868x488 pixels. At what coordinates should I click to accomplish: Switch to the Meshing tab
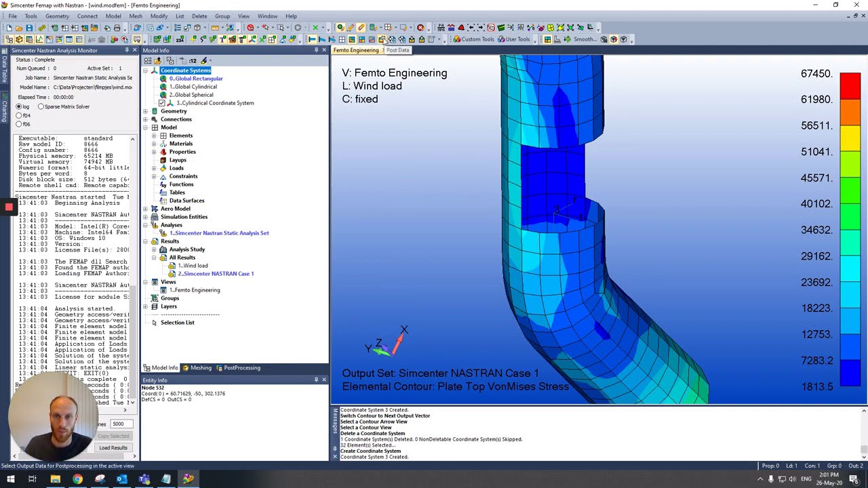coord(197,368)
